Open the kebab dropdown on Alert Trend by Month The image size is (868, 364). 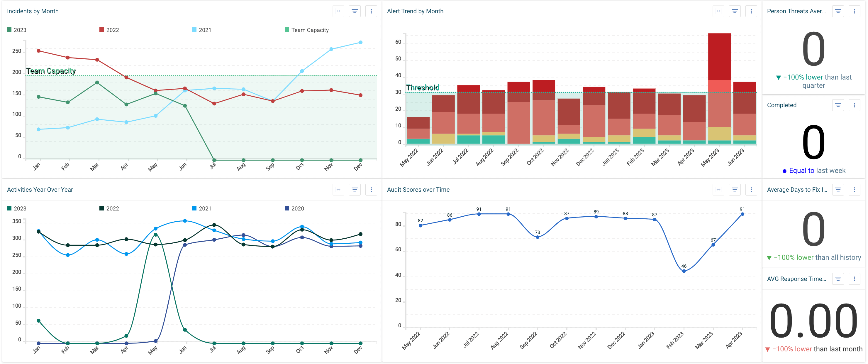click(751, 11)
